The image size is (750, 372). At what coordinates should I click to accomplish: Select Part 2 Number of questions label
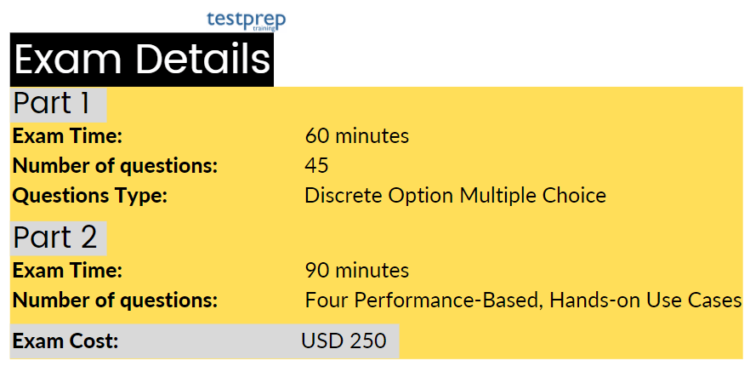tap(115, 301)
